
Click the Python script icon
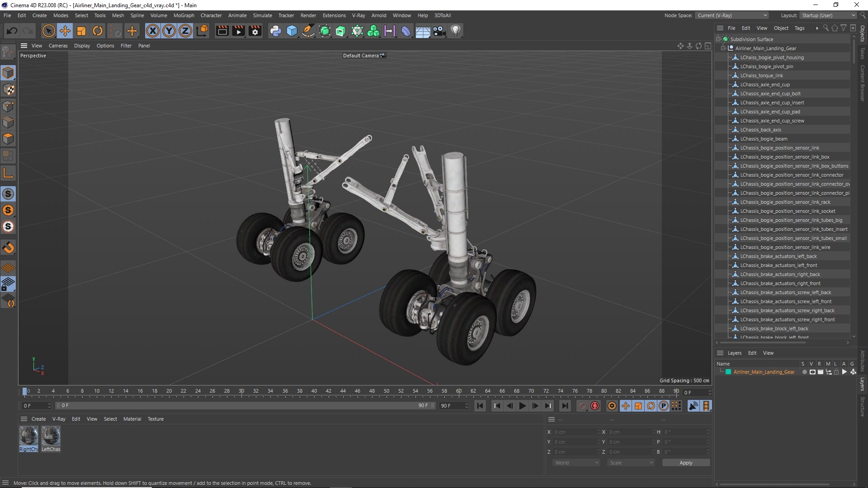[x=275, y=31]
